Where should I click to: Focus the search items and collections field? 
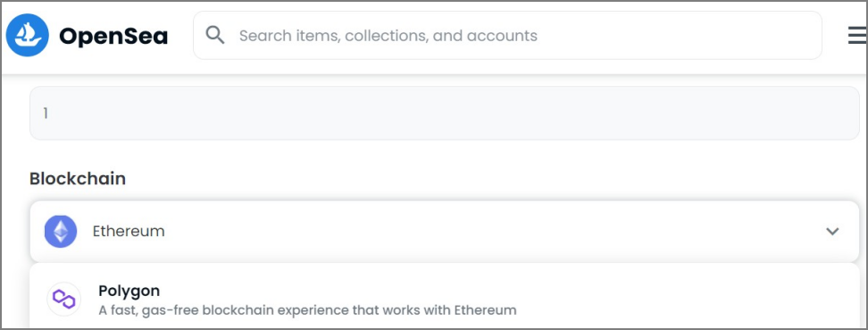click(507, 36)
